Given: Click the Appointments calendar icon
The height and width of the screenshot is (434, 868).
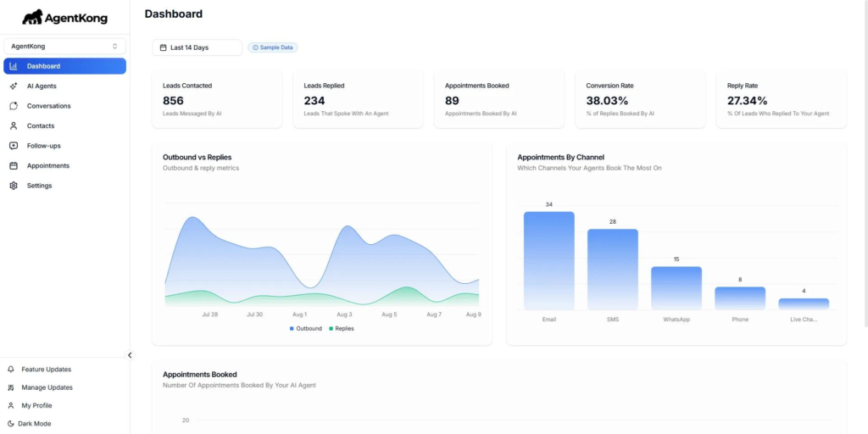Looking at the screenshot, I should point(14,165).
